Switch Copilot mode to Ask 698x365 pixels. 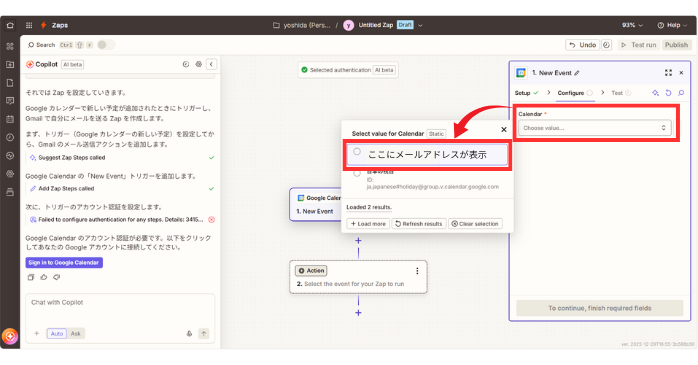[76, 333]
